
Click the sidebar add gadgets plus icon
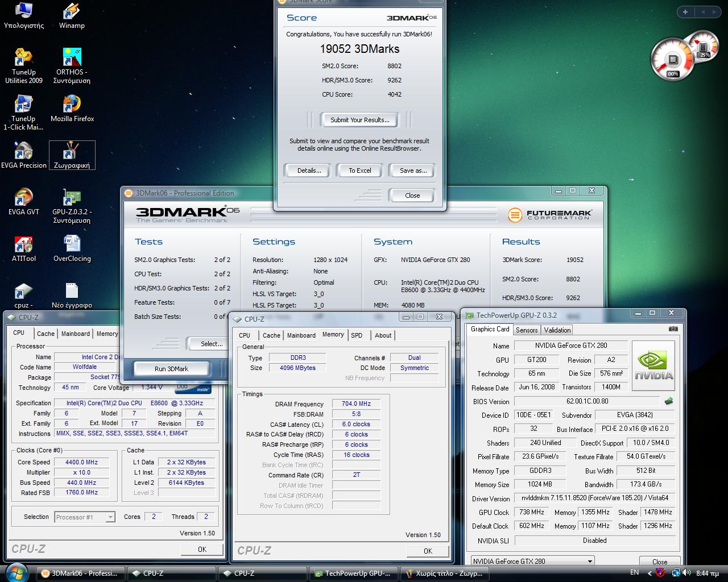pos(685,12)
